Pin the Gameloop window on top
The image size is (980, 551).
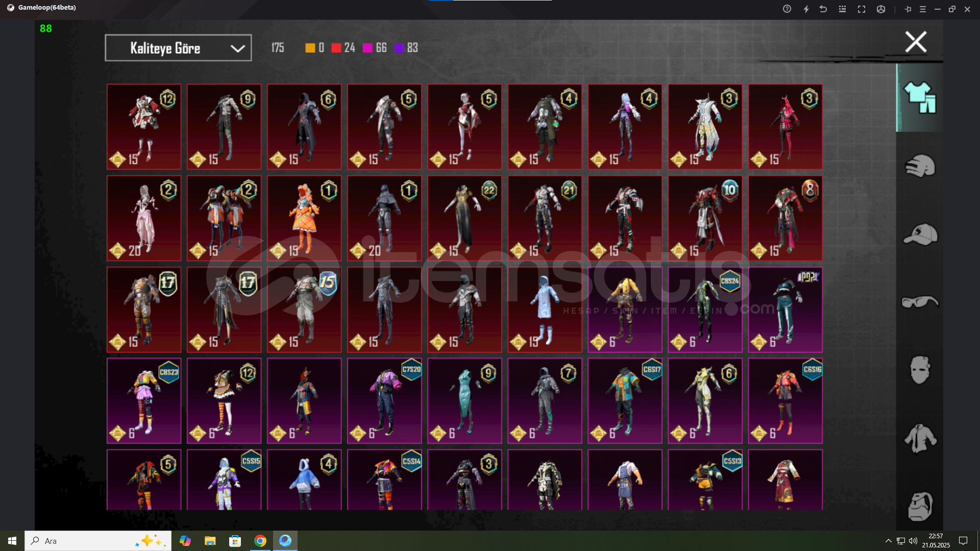pyautogui.click(x=908, y=9)
